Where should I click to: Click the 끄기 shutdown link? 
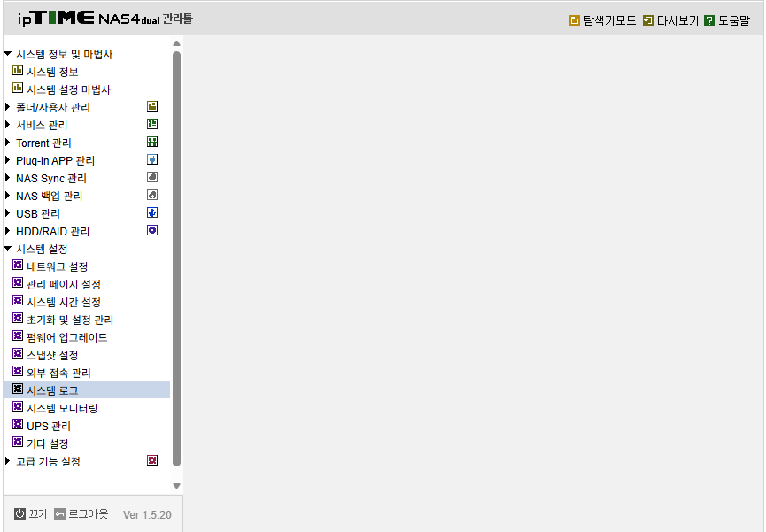click(37, 514)
